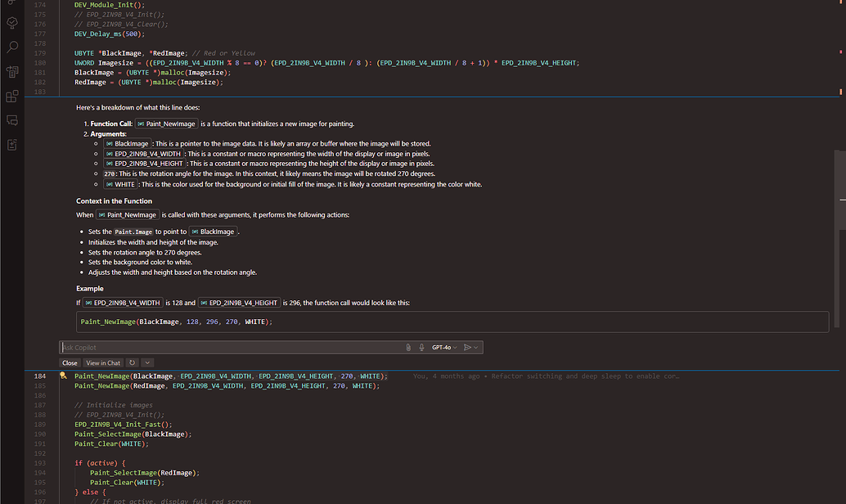This screenshot has height=504, width=846.
Task: Open the Copilot Chat view in the sidebar
Action: [12, 120]
